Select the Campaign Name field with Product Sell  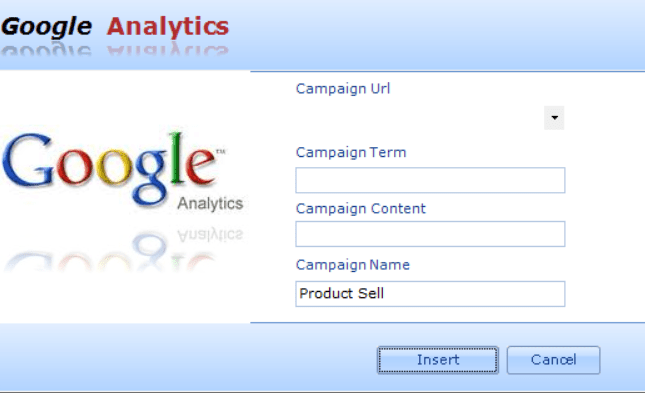tap(430, 294)
